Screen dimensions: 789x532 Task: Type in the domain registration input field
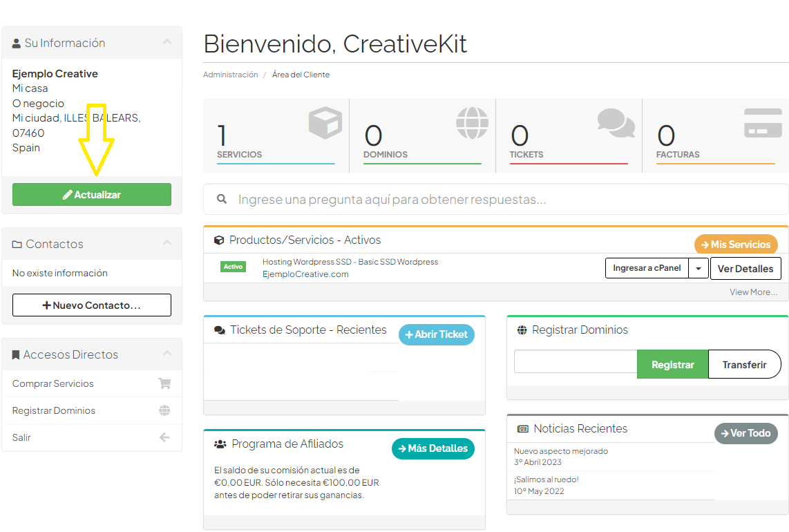click(575, 363)
